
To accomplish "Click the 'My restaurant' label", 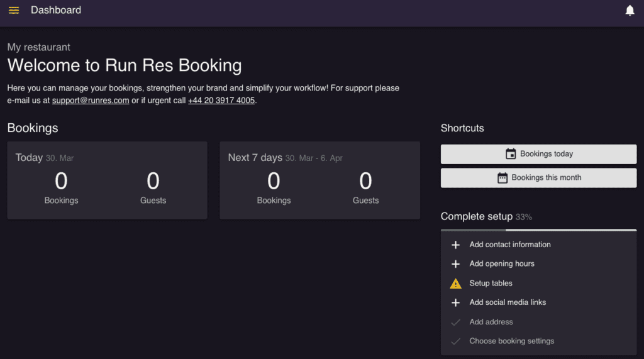I will point(38,47).
